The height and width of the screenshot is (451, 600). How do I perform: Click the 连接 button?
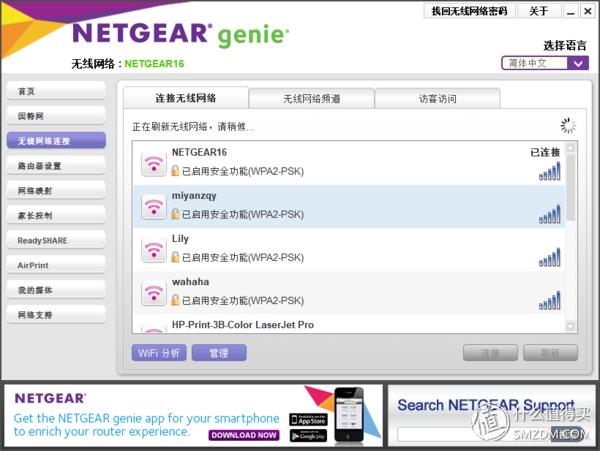[490, 353]
